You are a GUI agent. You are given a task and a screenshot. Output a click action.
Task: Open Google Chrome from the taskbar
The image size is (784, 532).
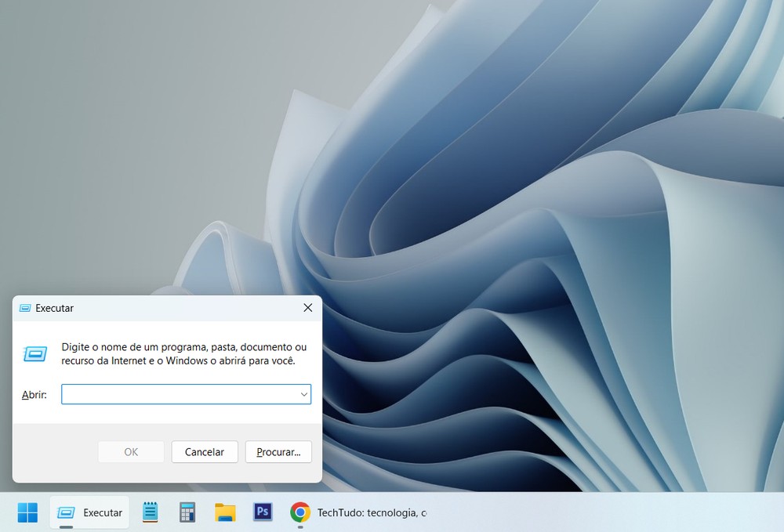tap(300, 512)
